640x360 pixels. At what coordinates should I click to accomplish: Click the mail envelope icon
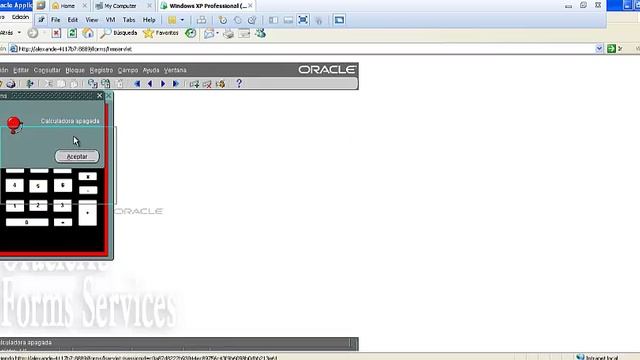pos(209,33)
